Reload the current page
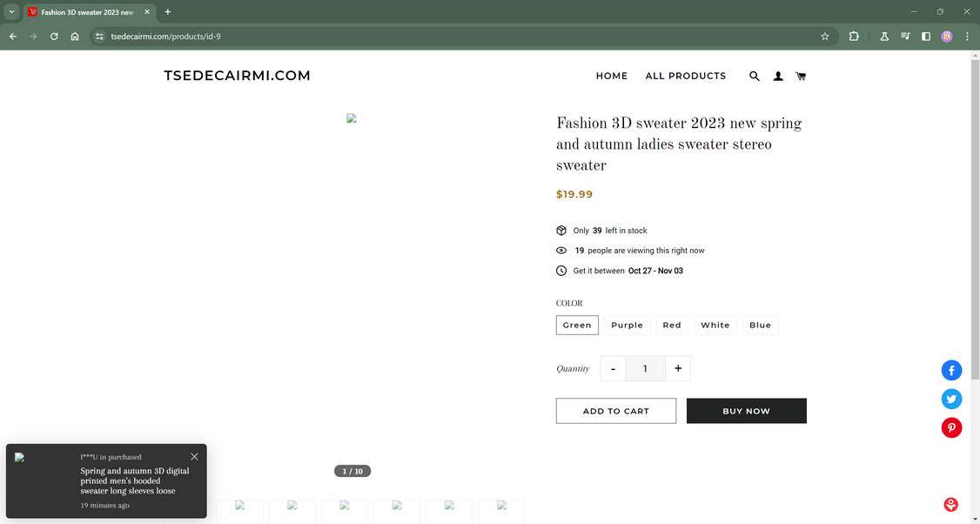The height and width of the screenshot is (524, 980). pos(54,37)
